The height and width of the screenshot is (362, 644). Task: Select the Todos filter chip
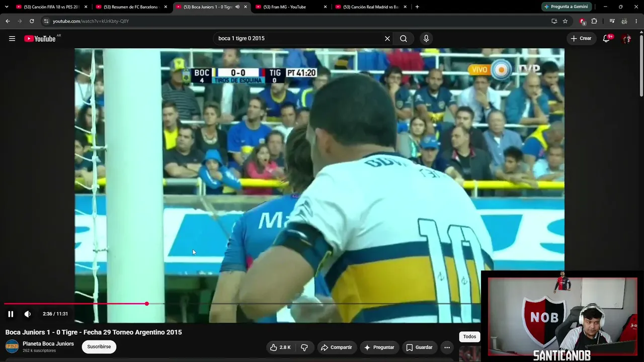[469, 337]
